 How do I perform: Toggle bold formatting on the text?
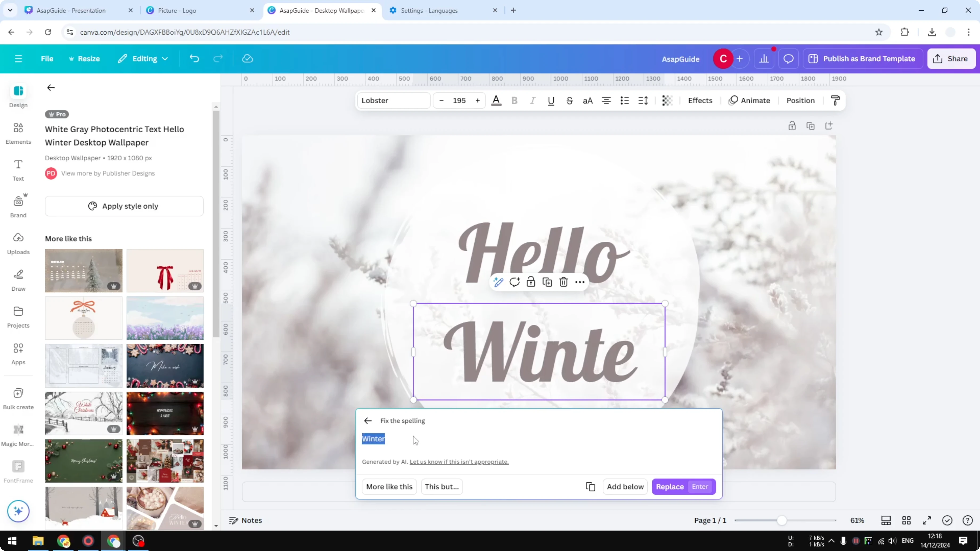coord(514,100)
